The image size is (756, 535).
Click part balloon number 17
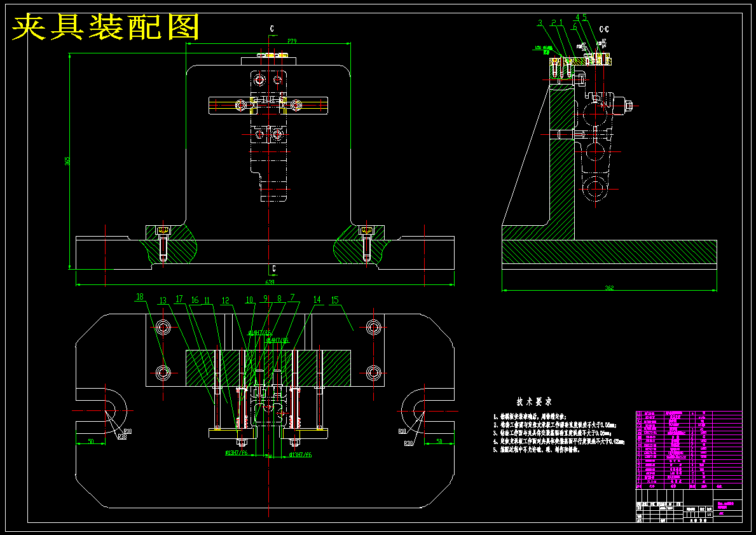point(179,298)
